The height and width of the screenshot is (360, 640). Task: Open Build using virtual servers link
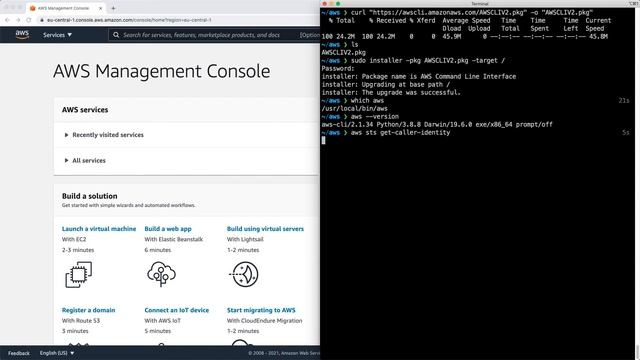click(x=265, y=229)
